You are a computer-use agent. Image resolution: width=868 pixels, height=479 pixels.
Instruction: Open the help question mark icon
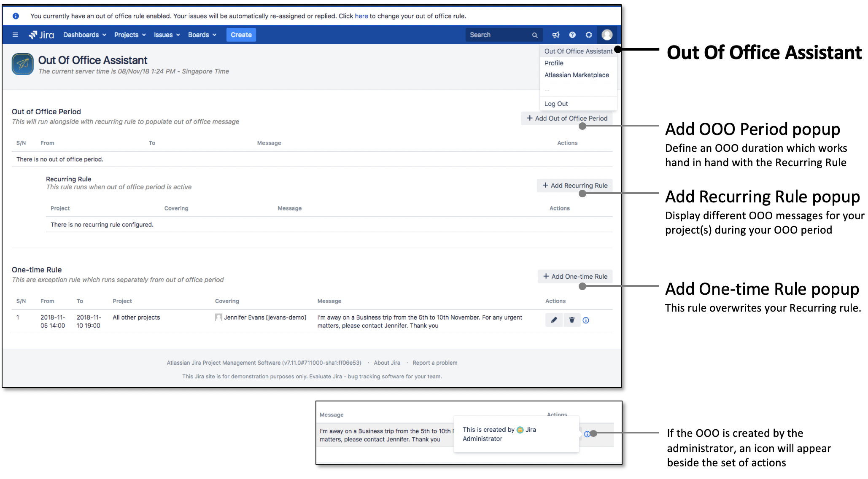coord(572,35)
